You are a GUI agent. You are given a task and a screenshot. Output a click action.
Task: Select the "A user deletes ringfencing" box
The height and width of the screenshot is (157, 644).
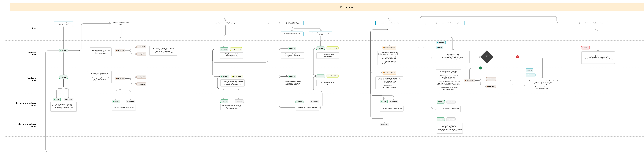click(292, 34)
